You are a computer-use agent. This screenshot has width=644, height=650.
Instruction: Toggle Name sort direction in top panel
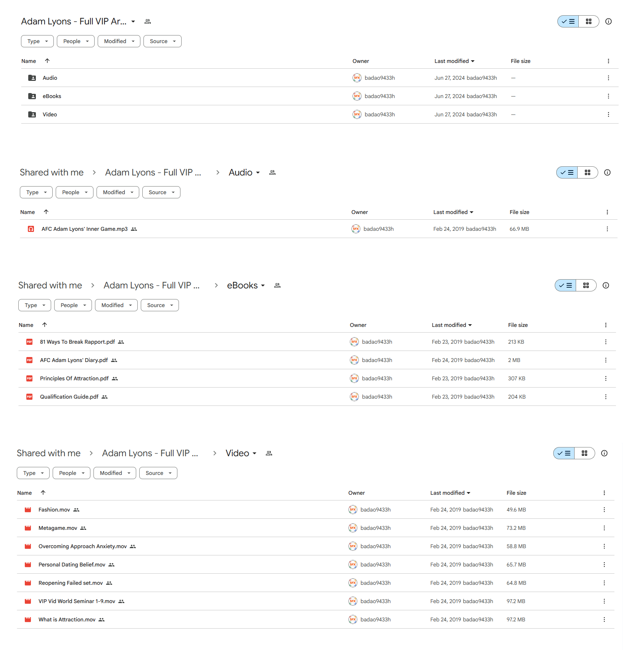pos(47,61)
